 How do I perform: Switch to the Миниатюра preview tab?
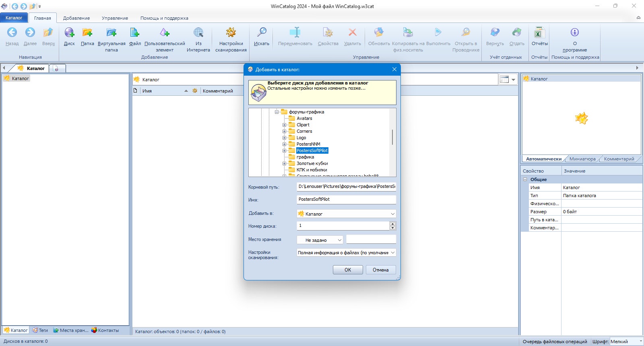(x=582, y=159)
